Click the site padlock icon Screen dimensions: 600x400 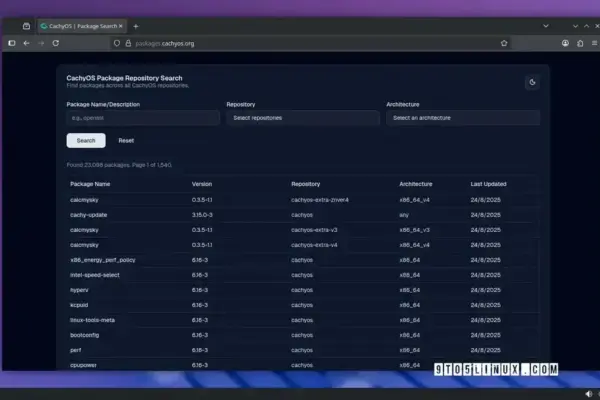128,43
